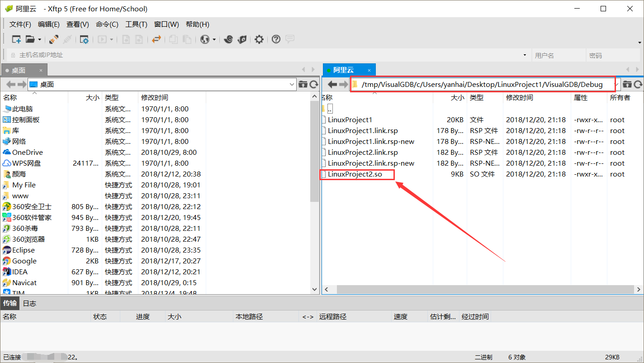The image size is (644, 363).
Task: Open the globe icon's dropdown arrow
Action: [x=213, y=39]
